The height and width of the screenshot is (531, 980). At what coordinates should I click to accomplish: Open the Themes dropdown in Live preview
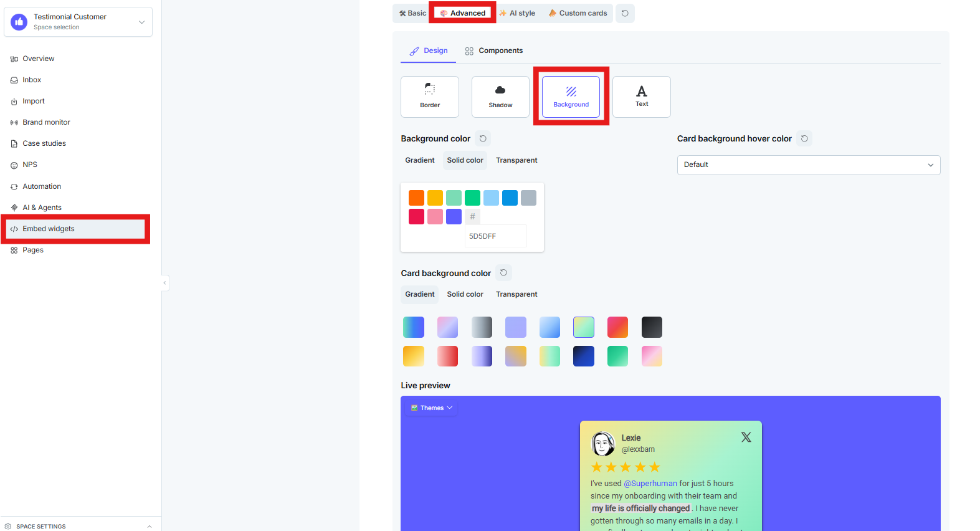[x=432, y=408]
